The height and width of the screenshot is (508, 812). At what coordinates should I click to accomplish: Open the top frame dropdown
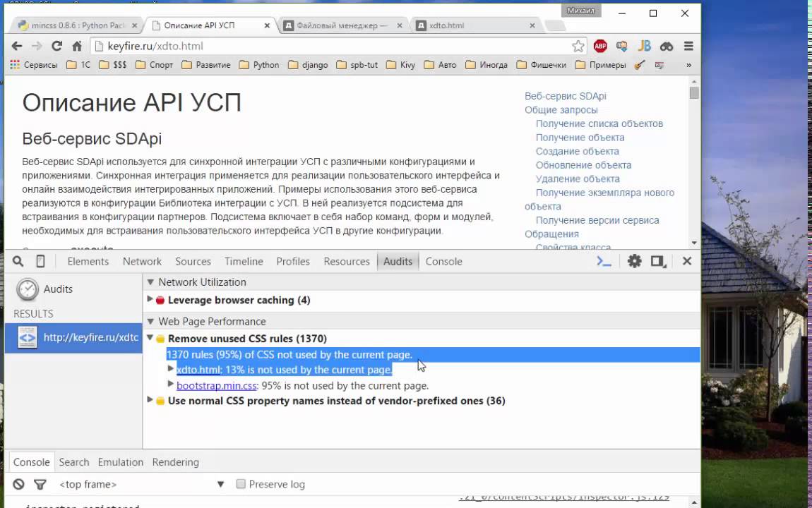142,484
